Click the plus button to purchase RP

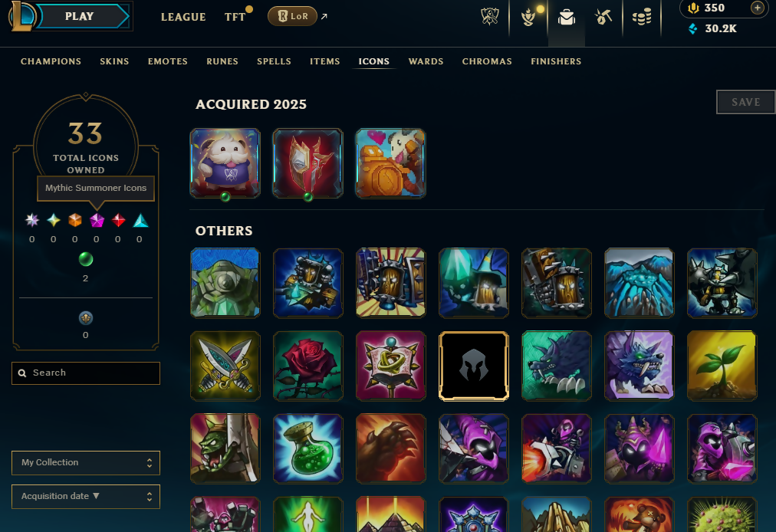757,8
